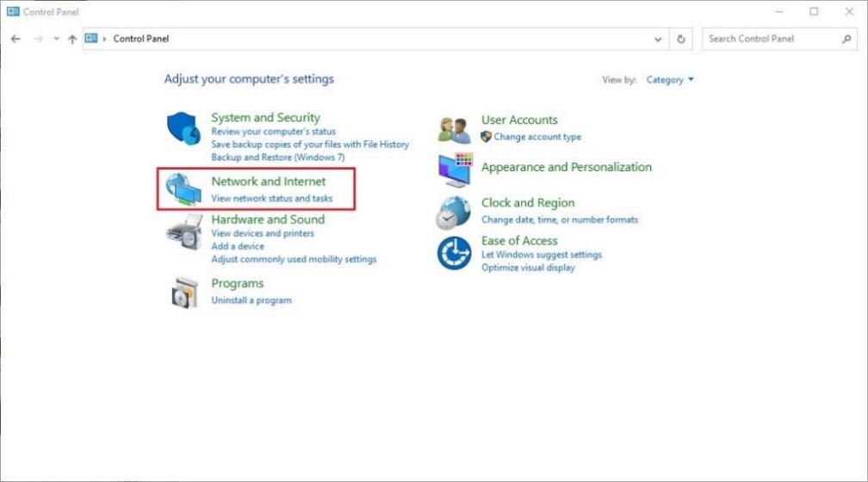Click the Ease of Access icon
Image resolution: width=868 pixels, height=482 pixels.
click(454, 253)
